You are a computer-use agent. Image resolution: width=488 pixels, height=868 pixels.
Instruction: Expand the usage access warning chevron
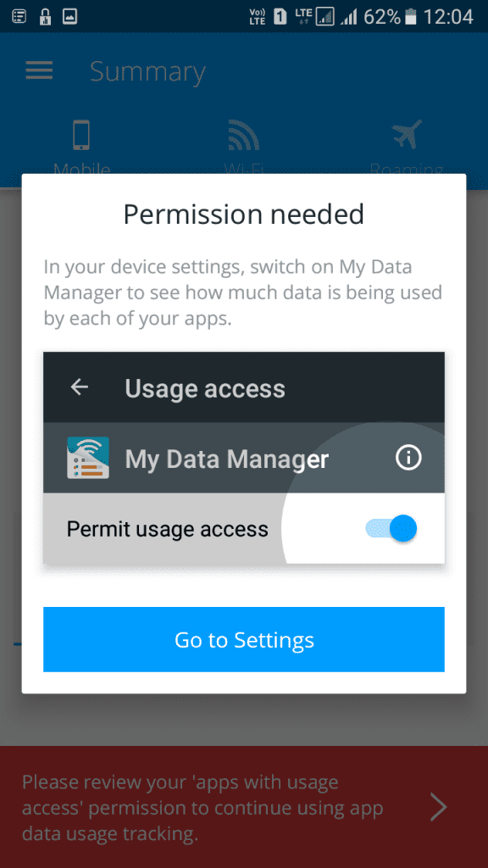click(439, 808)
